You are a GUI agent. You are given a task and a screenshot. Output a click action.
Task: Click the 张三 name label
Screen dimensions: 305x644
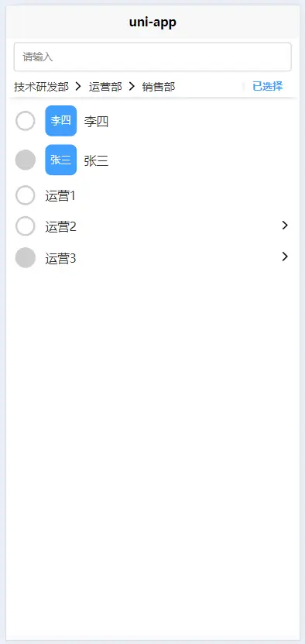coord(97,160)
